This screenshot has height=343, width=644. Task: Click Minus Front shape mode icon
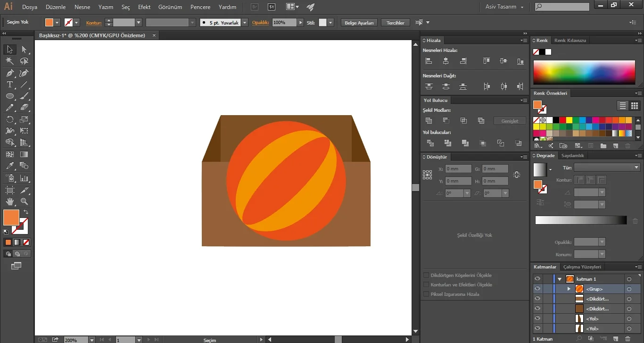pos(446,121)
